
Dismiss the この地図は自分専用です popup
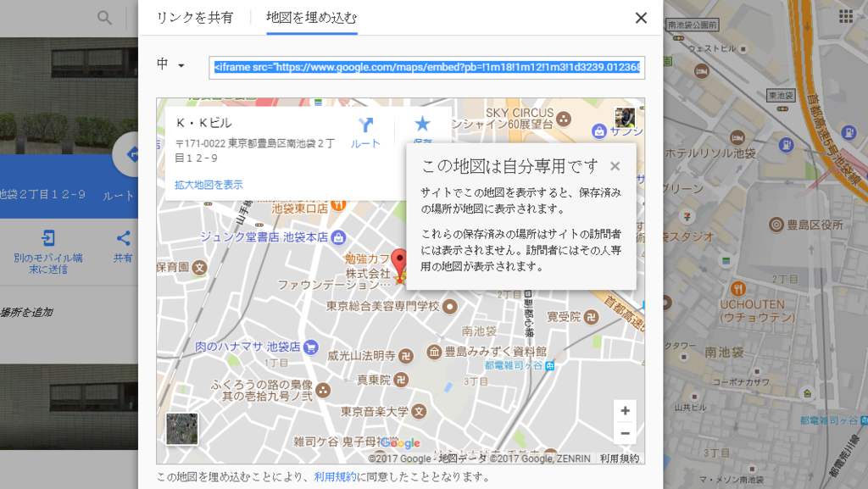point(615,166)
